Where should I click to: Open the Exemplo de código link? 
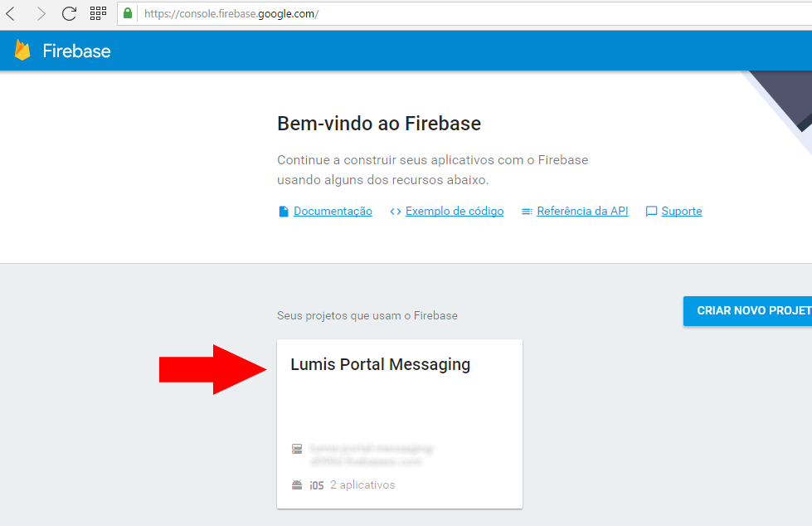(x=455, y=211)
